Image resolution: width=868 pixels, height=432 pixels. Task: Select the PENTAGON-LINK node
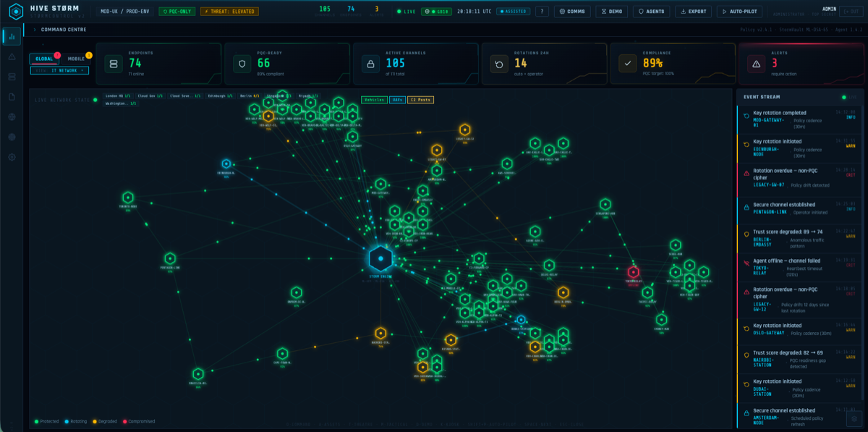pyautogui.click(x=170, y=258)
